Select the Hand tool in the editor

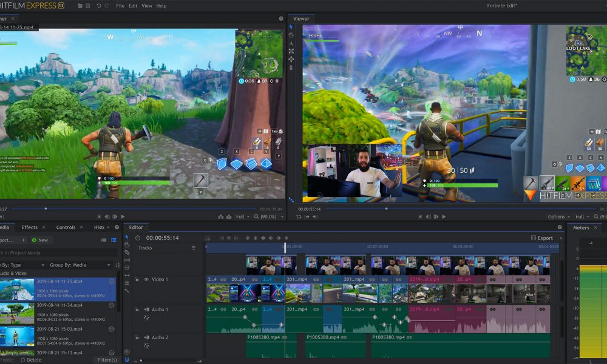click(127, 244)
